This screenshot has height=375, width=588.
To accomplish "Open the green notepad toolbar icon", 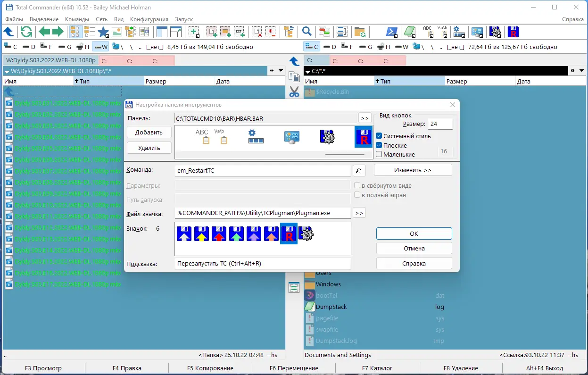I will (x=409, y=32).
